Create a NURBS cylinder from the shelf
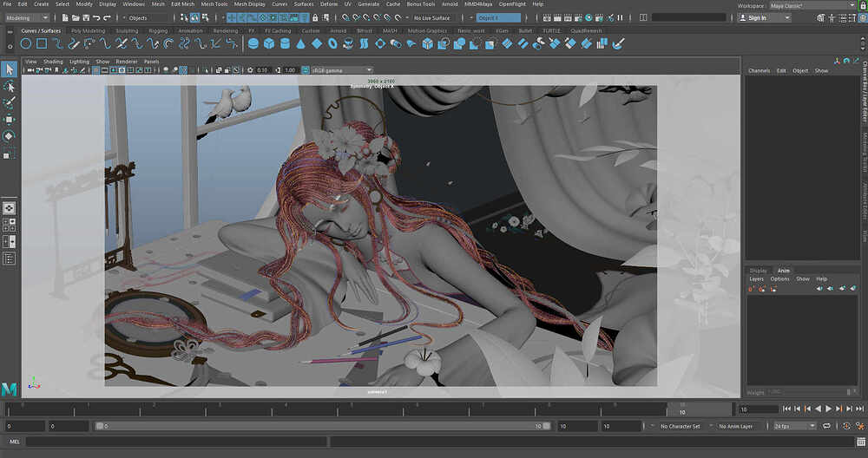This screenshot has width=868, height=458. click(285, 43)
